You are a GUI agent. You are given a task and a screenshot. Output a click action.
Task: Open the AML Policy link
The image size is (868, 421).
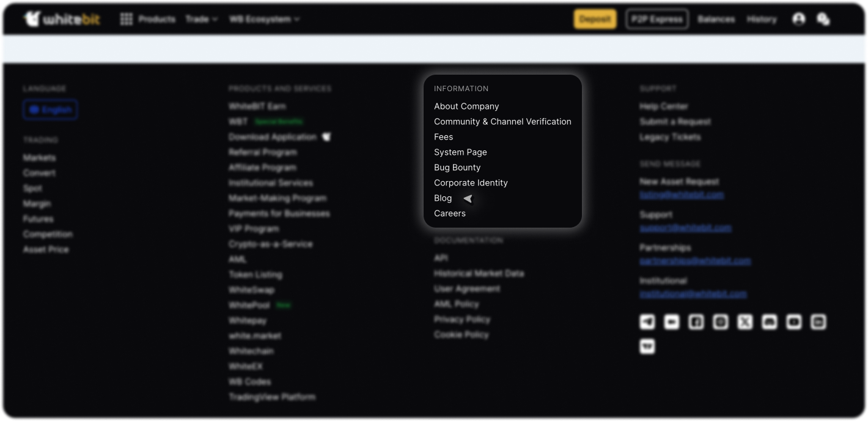click(x=457, y=304)
